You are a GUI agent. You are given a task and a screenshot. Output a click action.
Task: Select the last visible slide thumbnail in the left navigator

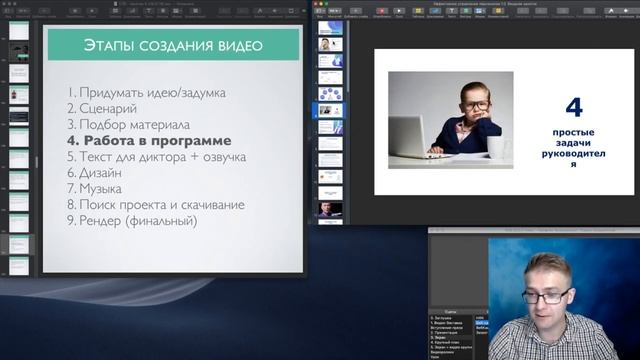(19, 266)
